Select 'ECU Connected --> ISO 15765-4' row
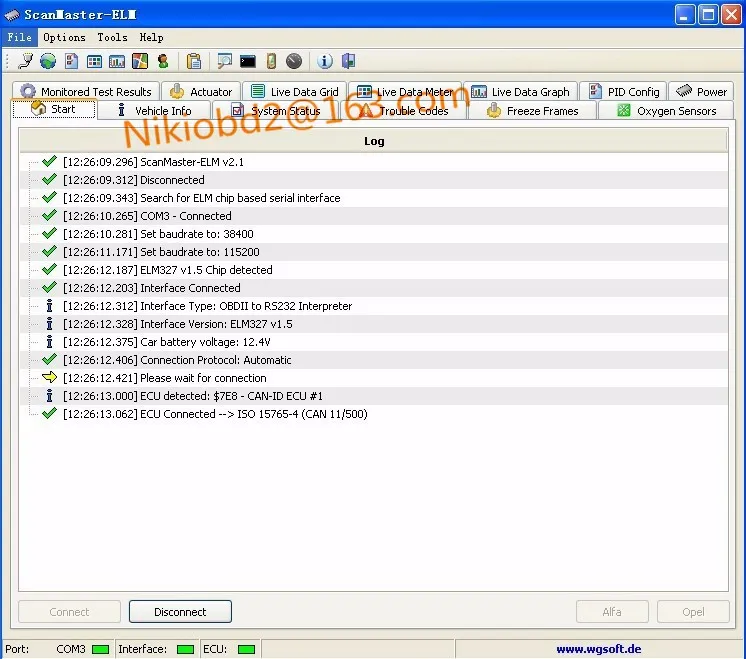 coord(374,414)
